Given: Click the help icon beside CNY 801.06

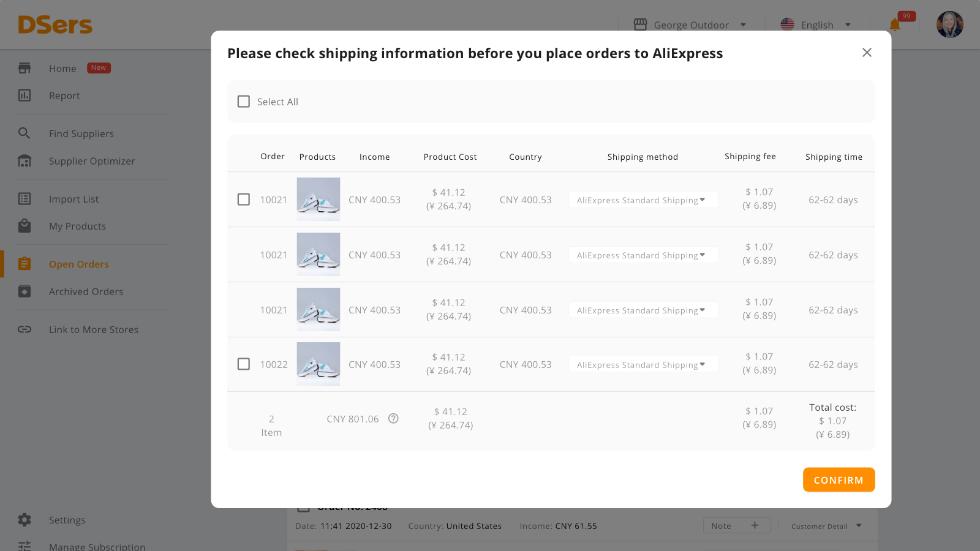Looking at the screenshot, I should [x=393, y=419].
